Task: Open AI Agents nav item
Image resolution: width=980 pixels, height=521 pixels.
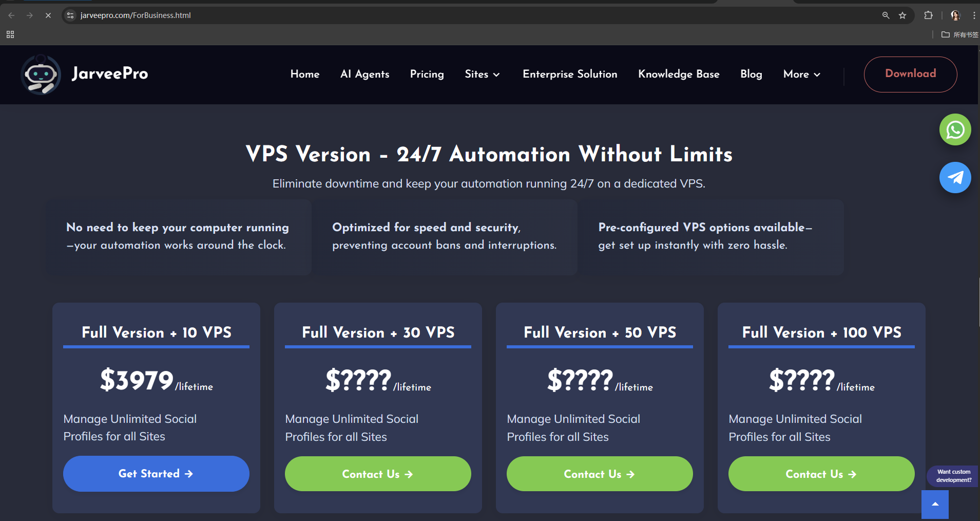Action: (365, 74)
